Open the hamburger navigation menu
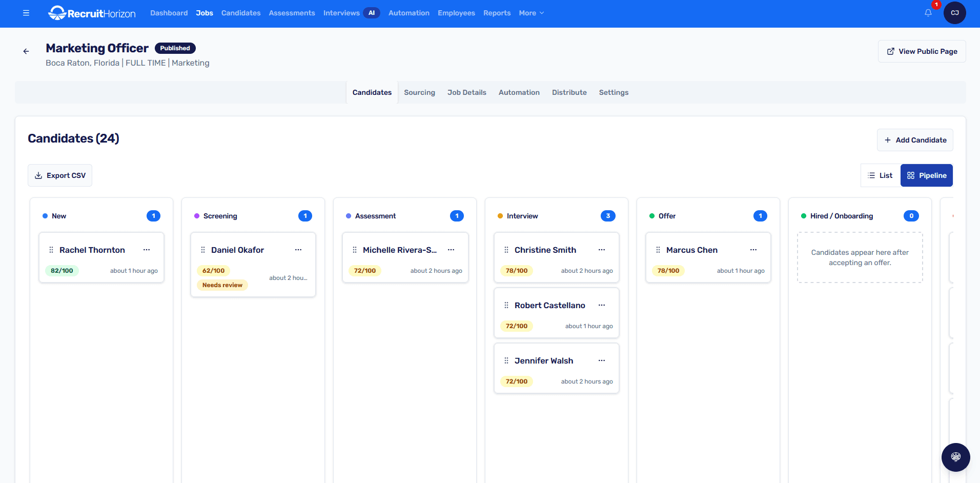Viewport: 980px width, 483px height. pos(26,13)
